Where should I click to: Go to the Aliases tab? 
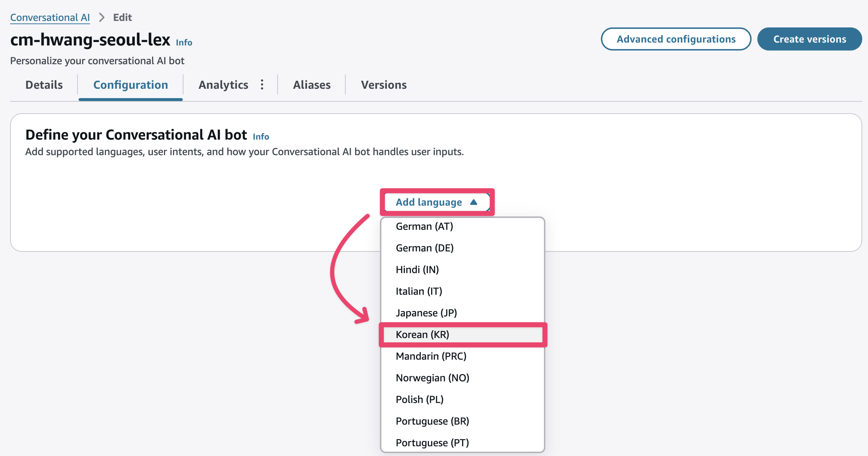311,85
